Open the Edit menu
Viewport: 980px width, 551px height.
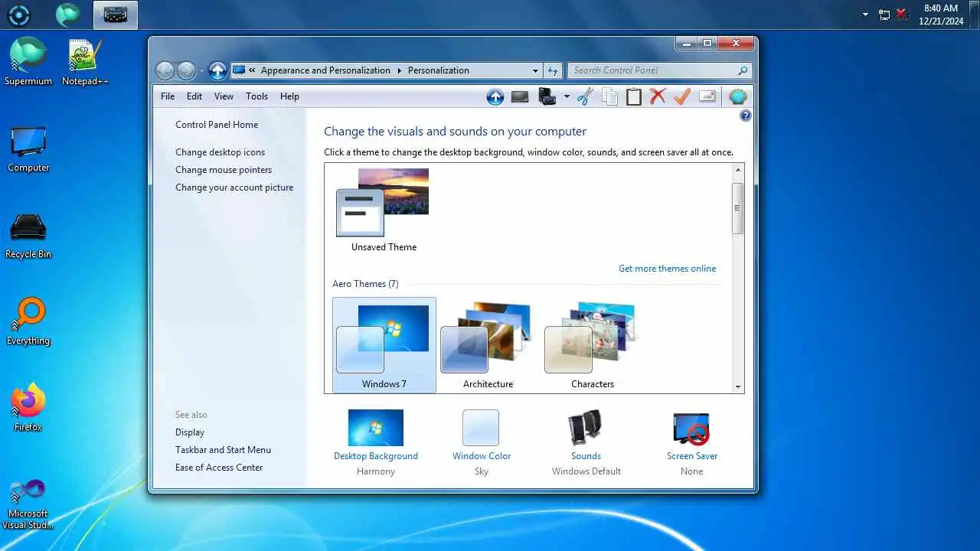(x=194, y=96)
